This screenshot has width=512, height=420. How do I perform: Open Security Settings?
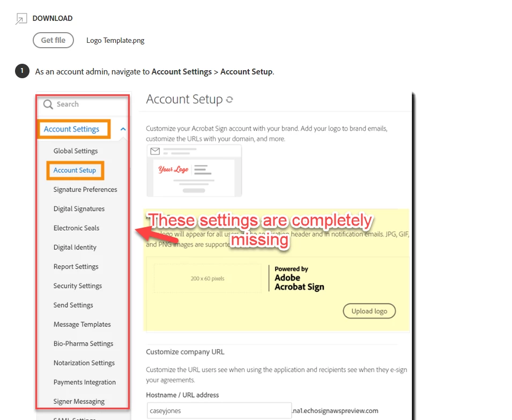click(78, 286)
